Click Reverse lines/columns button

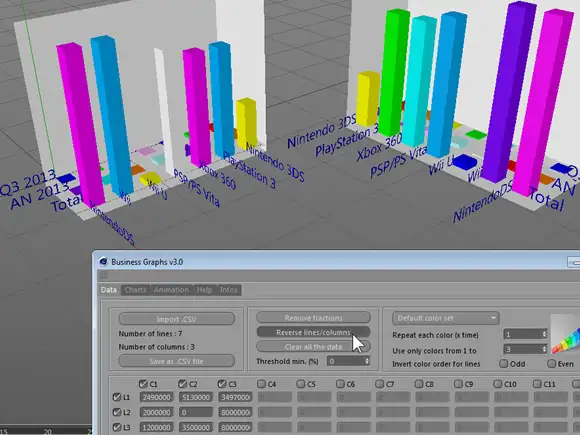(x=313, y=332)
